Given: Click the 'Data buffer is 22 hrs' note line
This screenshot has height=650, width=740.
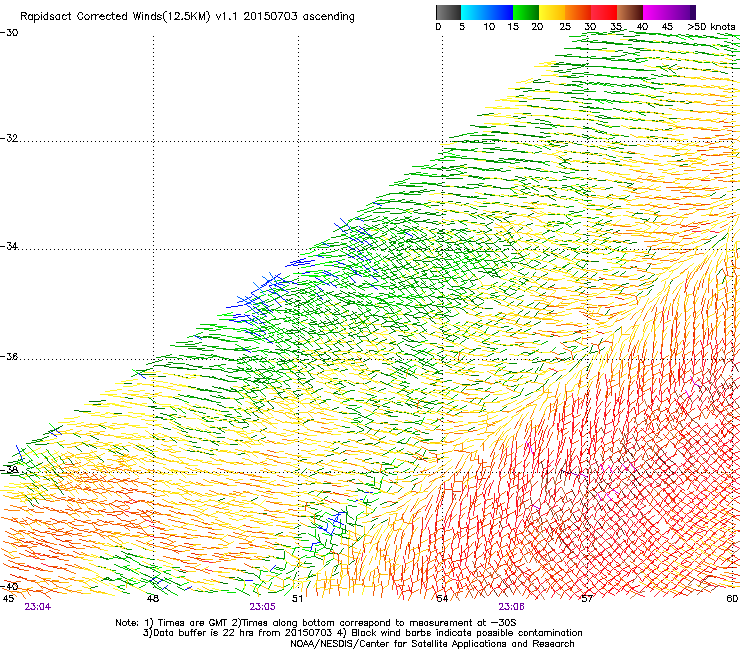Looking at the screenshot, I should pos(362,633).
